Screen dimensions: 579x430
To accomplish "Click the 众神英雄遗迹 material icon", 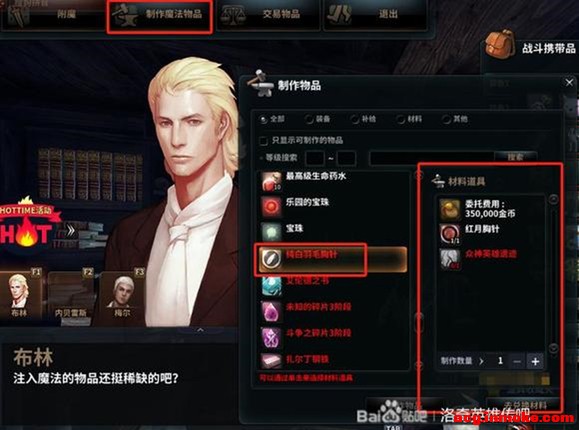I will [x=449, y=259].
